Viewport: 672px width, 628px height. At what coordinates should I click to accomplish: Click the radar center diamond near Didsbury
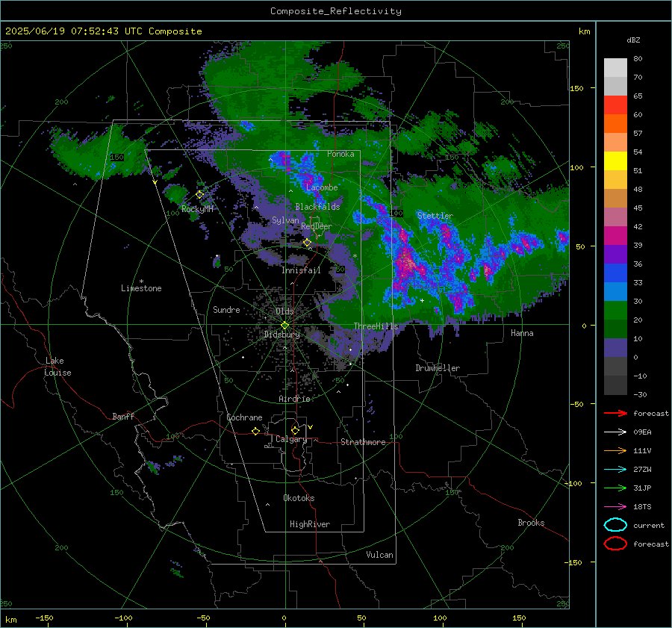coord(285,325)
